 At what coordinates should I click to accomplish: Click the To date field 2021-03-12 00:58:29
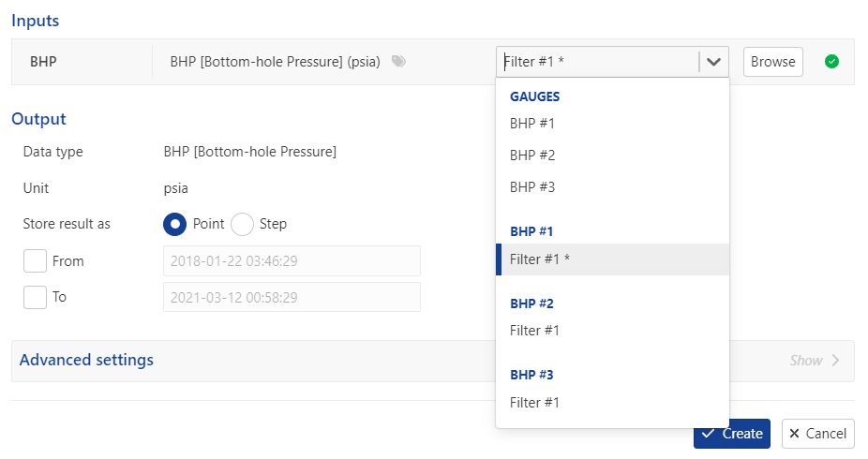click(292, 298)
